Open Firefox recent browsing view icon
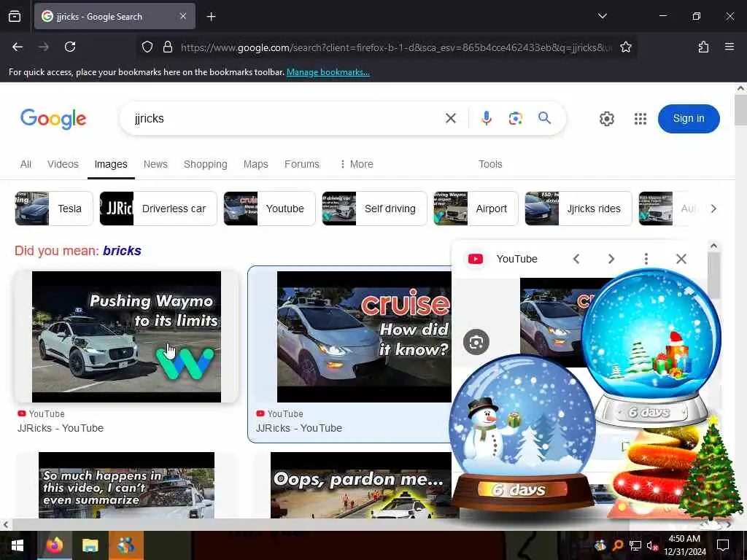Screen dimensions: 747x560 click(15, 16)
